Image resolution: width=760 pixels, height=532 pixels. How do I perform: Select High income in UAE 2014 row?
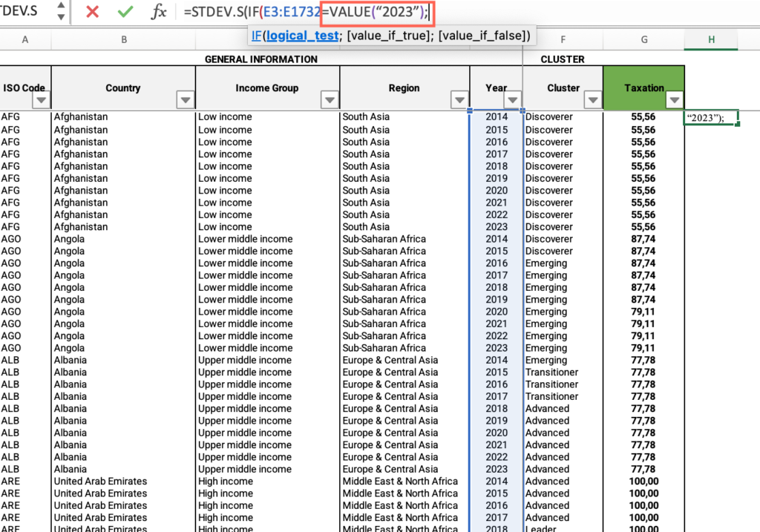point(267,481)
